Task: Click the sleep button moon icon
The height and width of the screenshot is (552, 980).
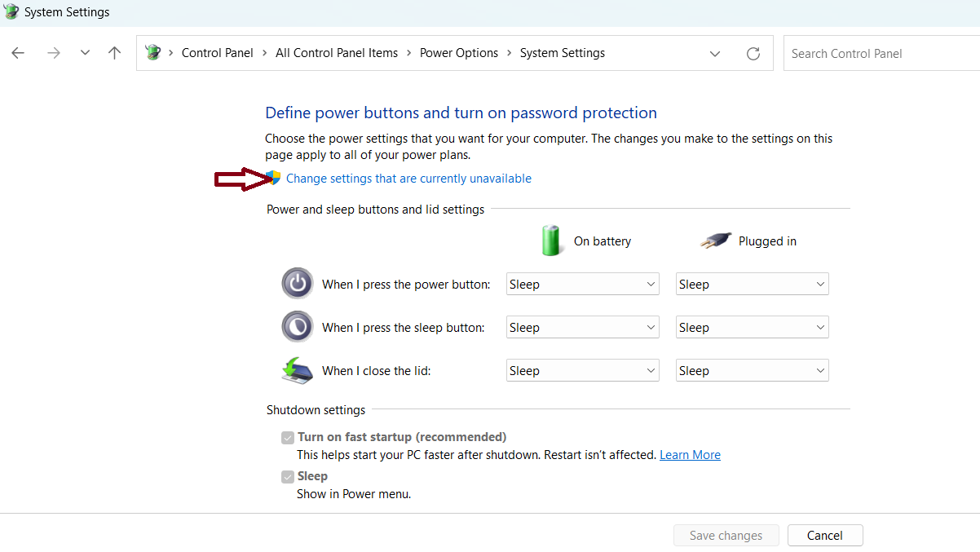Action: coord(297,327)
